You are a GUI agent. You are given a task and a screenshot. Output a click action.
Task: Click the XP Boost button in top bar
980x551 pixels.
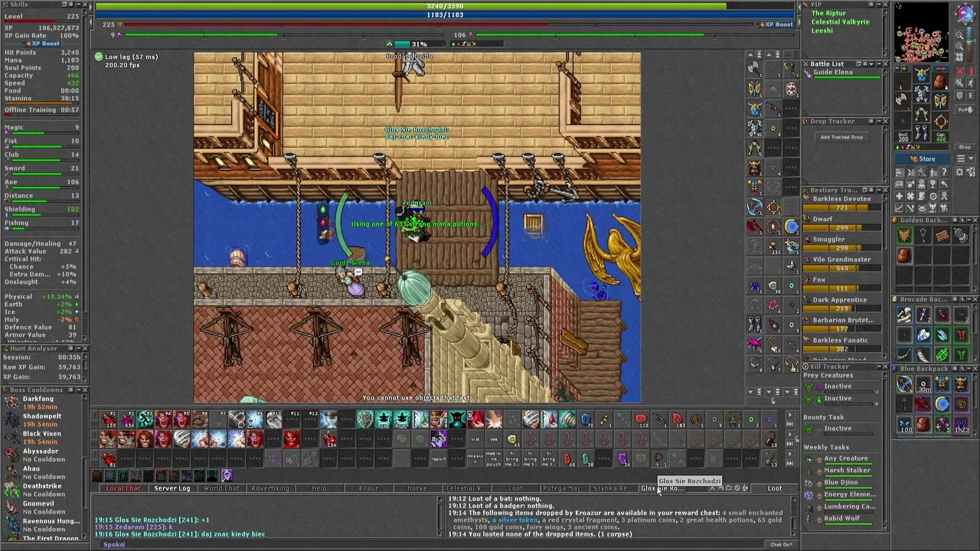[x=775, y=24]
